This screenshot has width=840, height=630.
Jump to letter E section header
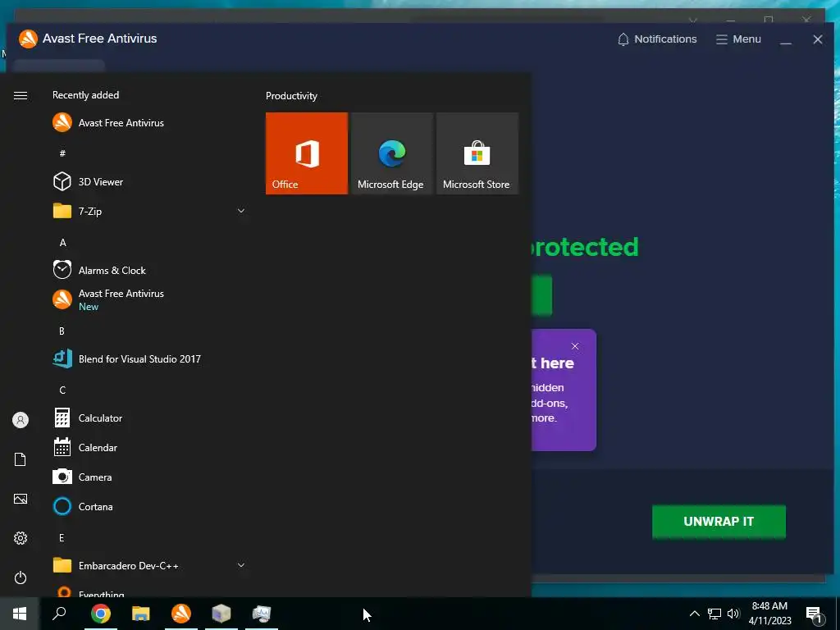(x=62, y=537)
